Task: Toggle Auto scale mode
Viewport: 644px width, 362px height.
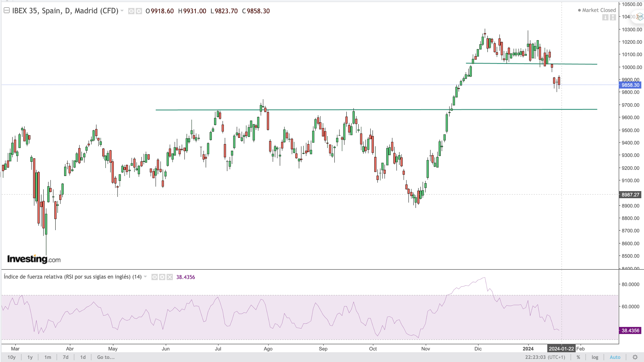Action: pyautogui.click(x=615, y=357)
